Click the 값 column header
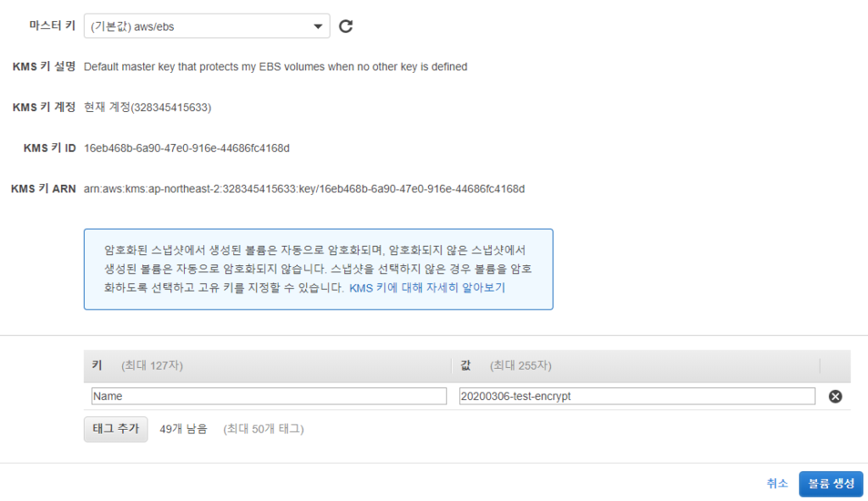 tap(465, 365)
